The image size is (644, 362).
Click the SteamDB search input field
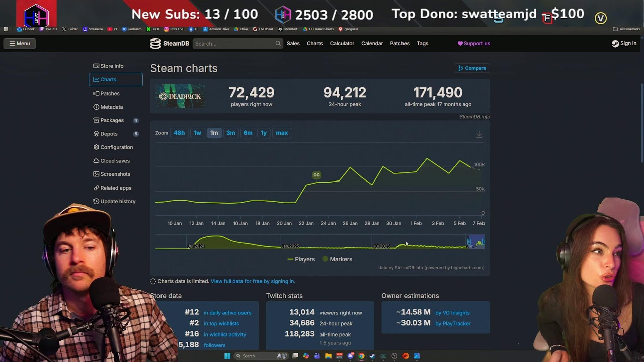pos(237,44)
